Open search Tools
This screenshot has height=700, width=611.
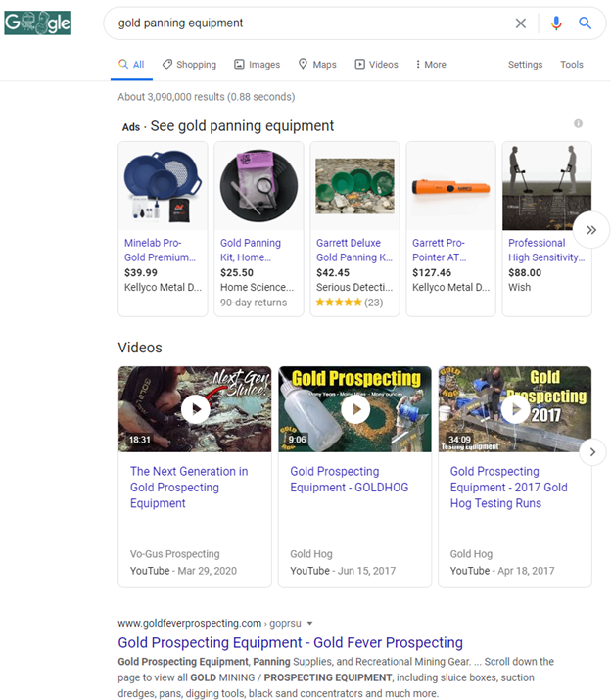pos(571,65)
